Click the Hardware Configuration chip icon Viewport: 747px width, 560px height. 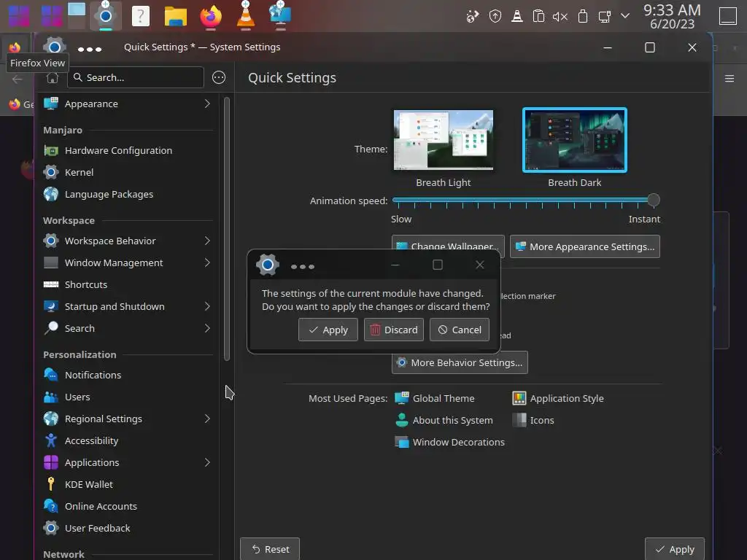pos(51,150)
